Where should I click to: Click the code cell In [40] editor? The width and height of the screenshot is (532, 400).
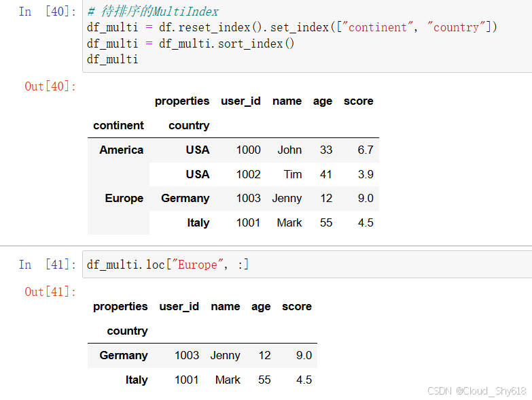[x=307, y=35]
